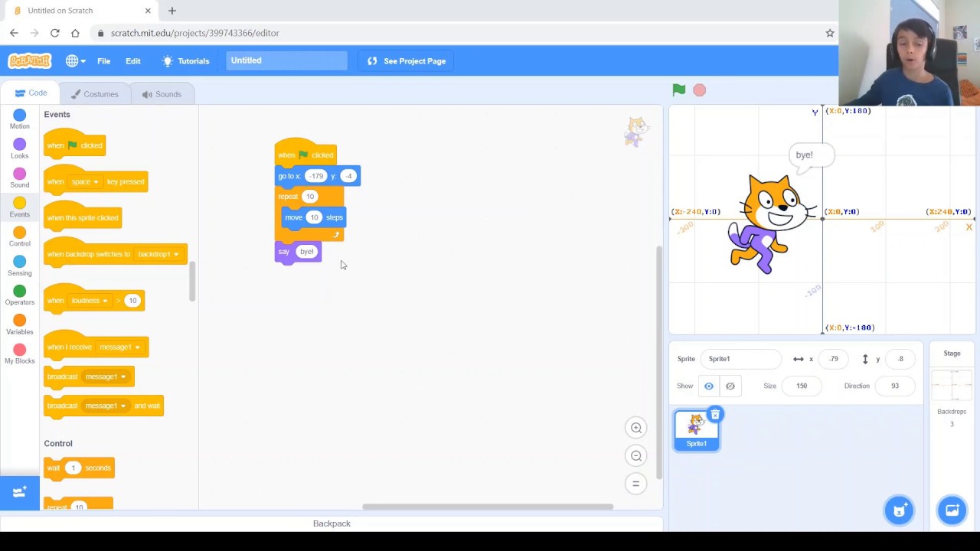The height and width of the screenshot is (551, 980).
Task: Click the go to x value field
Action: tap(316, 176)
